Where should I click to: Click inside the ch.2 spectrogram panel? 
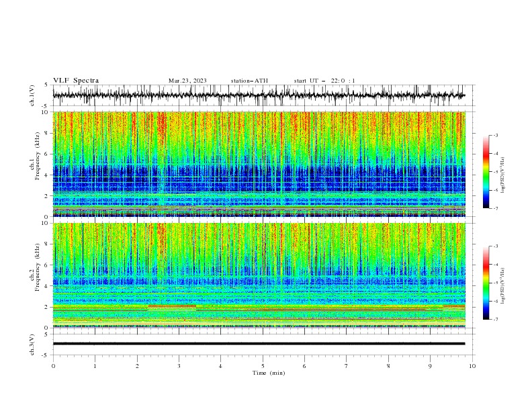[259, 275]
